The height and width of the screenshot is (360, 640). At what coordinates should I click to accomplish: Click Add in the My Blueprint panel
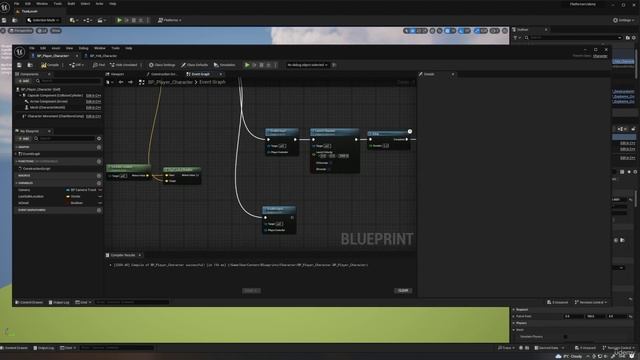(24, 139)
